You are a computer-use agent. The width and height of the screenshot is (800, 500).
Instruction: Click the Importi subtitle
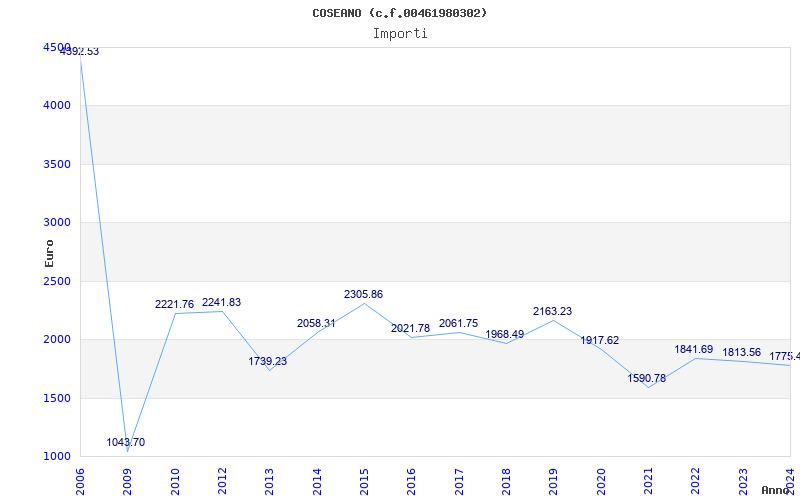tap(400, 34)
